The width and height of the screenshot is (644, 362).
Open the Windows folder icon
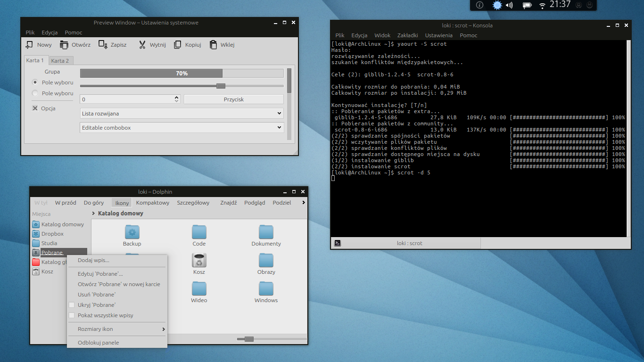click(266, 288)
